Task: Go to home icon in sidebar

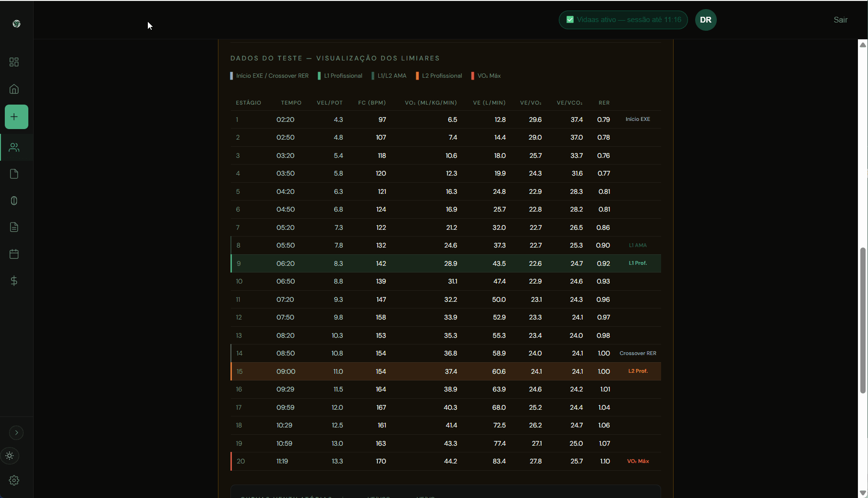Action: [x=14, y=89]
